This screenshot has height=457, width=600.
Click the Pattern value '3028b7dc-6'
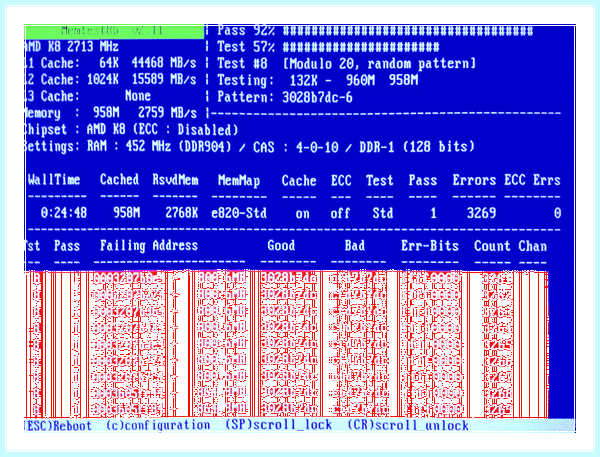coord(317,97)
